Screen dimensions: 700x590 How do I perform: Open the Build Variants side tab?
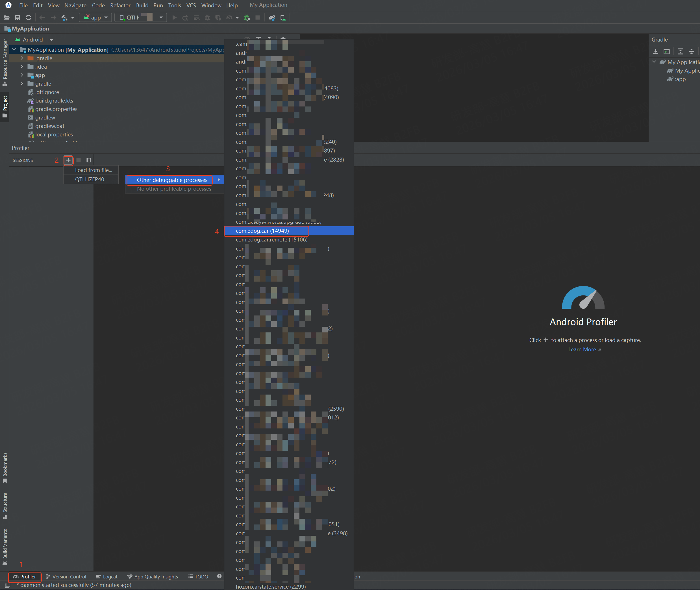[x=5, y=547]
